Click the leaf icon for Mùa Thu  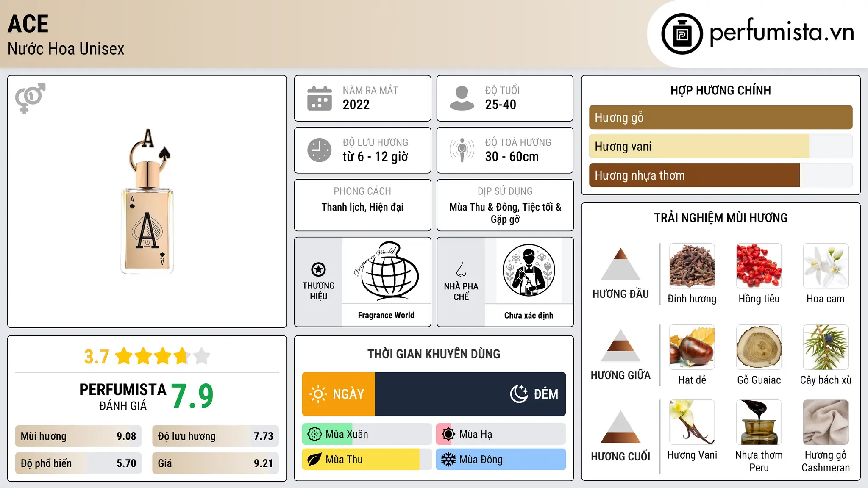314,460
